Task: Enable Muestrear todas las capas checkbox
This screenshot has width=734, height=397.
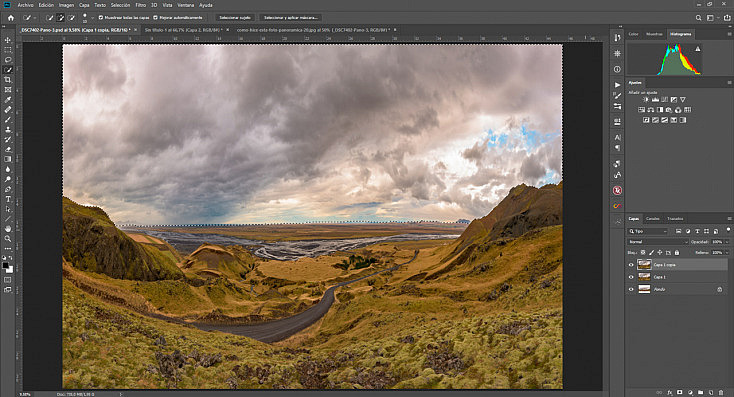Action: (101, 18)
